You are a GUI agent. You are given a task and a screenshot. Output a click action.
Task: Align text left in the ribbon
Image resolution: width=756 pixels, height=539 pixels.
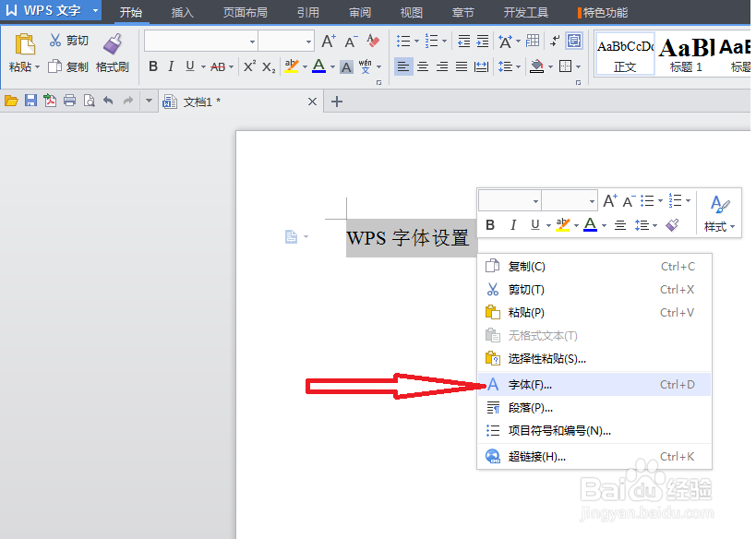403,66
